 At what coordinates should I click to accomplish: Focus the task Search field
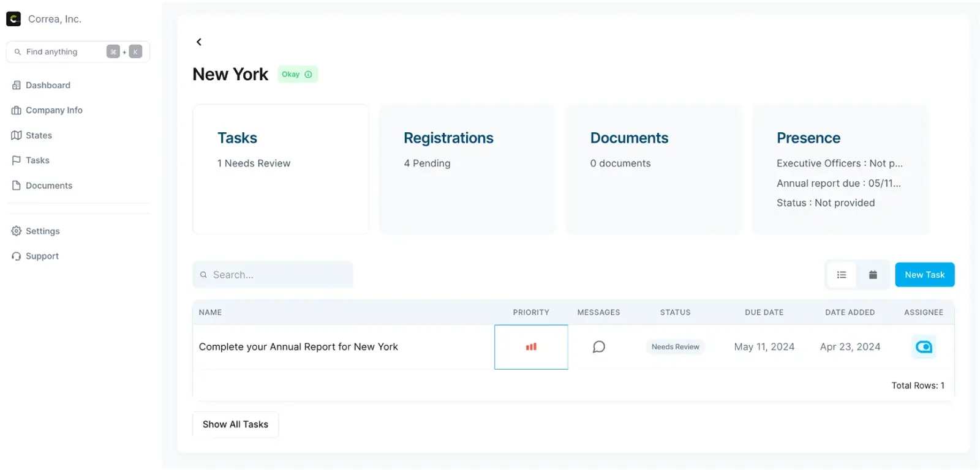(x=273, y=275)
